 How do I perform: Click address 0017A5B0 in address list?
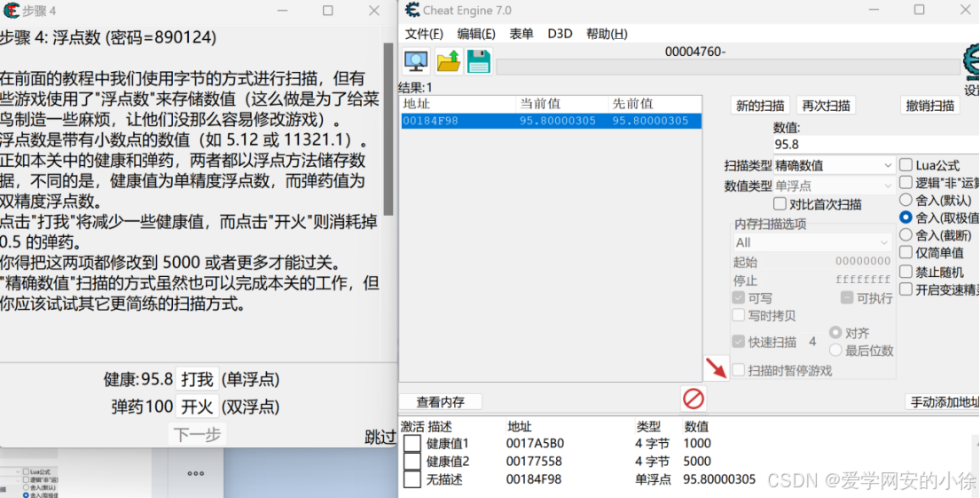coord(535,444)
